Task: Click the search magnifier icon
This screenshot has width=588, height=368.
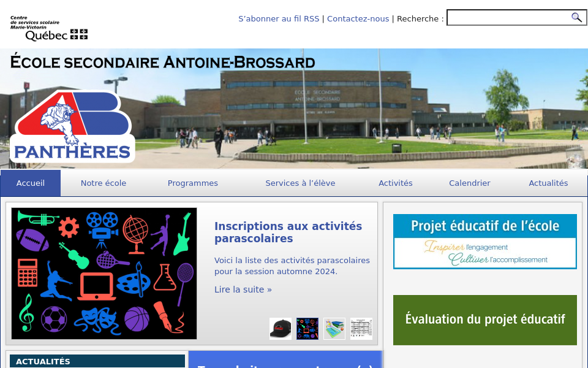Action: [x=576, y=17]
